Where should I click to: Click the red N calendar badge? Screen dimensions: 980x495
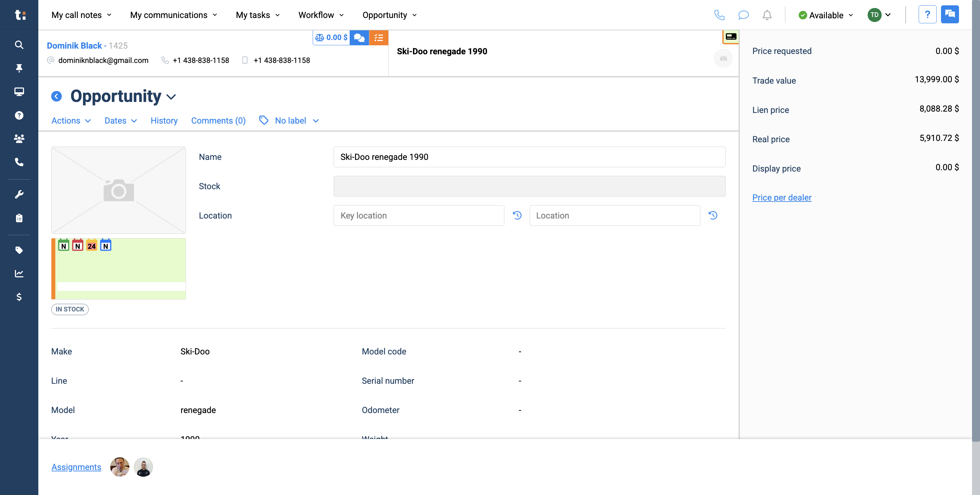tap(78, 245)
